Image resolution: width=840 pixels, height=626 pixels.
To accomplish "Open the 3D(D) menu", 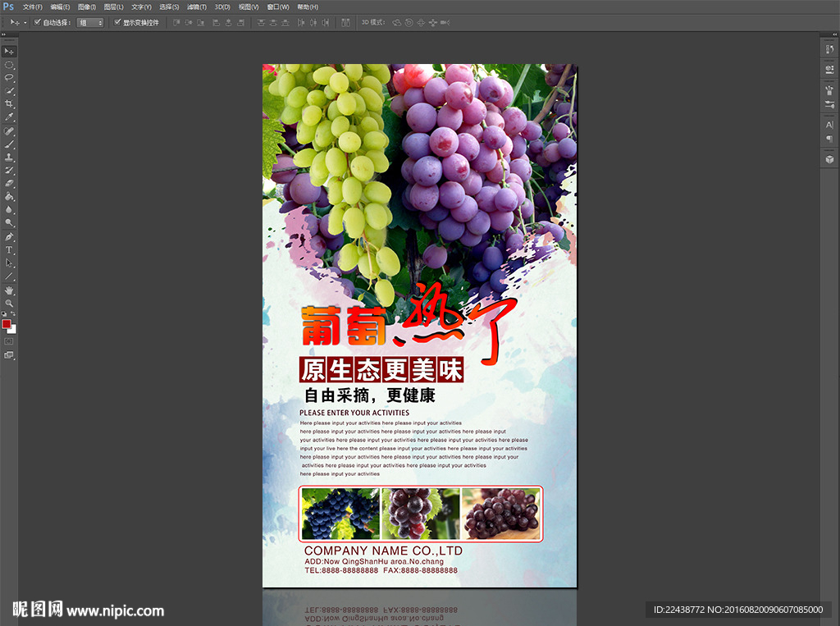I will pyautogui.click(x=222, y=7).
